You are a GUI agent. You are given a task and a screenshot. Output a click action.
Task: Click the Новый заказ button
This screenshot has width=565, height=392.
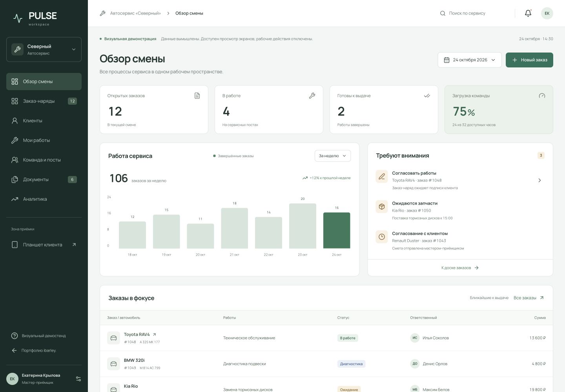[529, 60]
